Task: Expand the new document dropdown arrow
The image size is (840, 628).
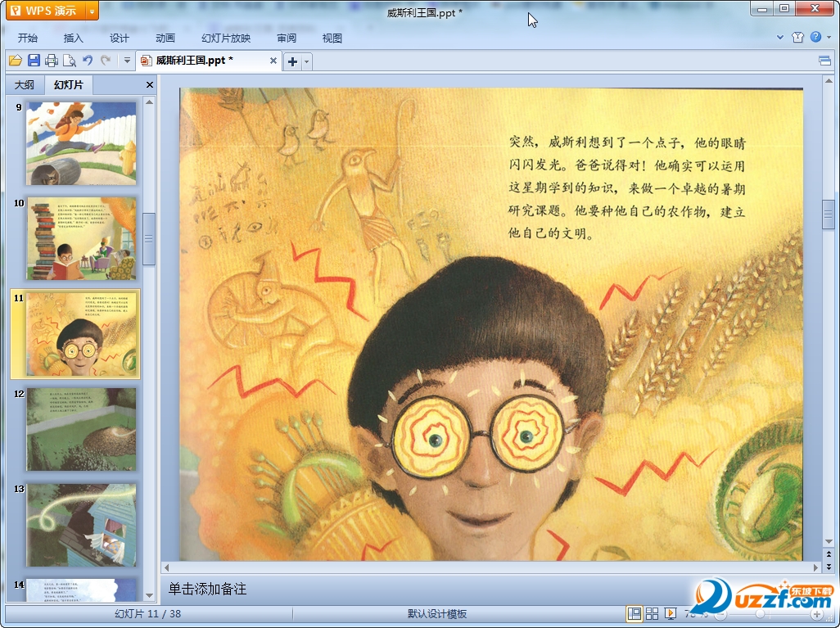Action: click(306, 61)
